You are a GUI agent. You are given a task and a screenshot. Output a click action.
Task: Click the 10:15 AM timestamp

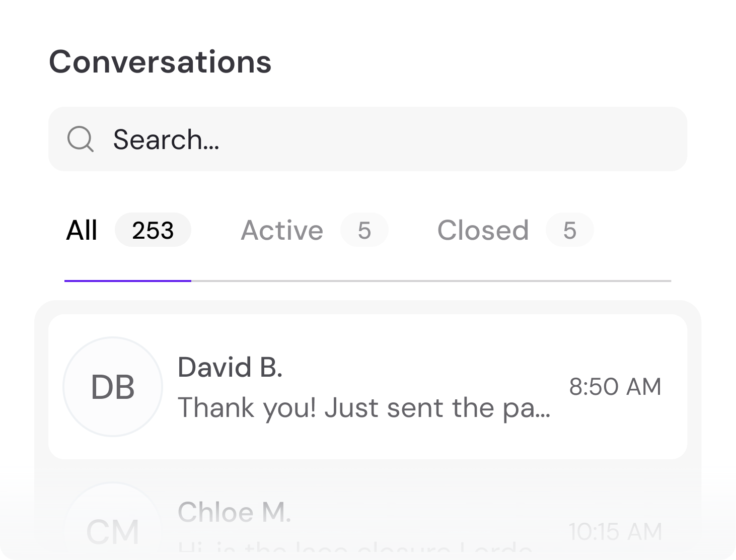point(615,531)
